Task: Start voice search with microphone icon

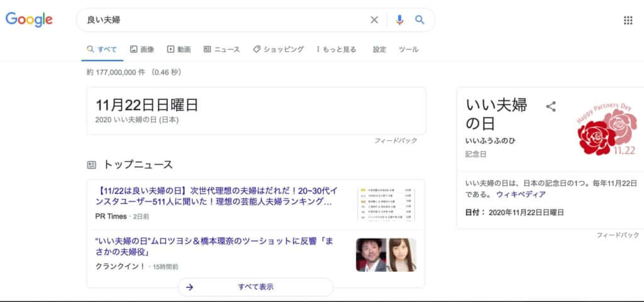Action: [399, 20]
